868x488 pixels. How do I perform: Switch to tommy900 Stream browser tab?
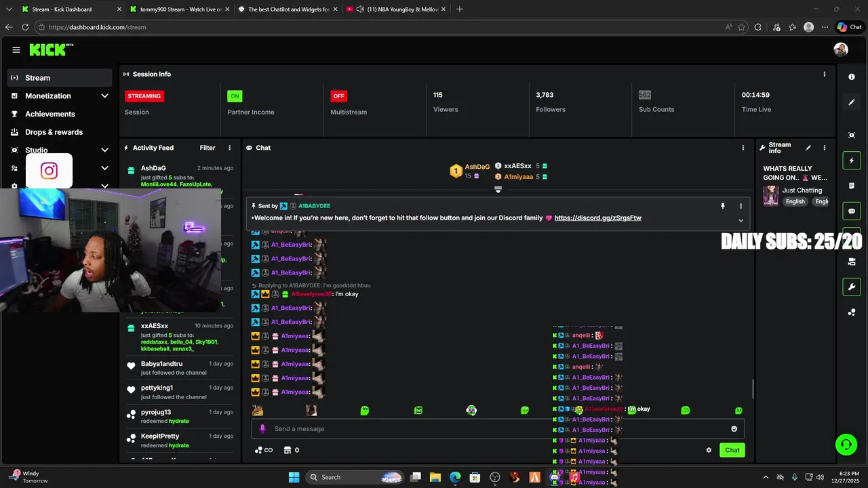[180, 9]
